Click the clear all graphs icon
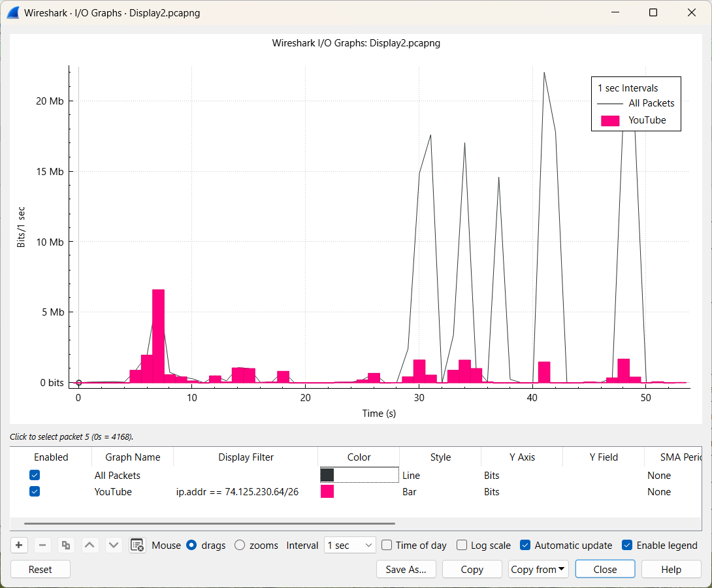This screenshot has height=588, width=712. pyautogui.click(x=137, y=546)
